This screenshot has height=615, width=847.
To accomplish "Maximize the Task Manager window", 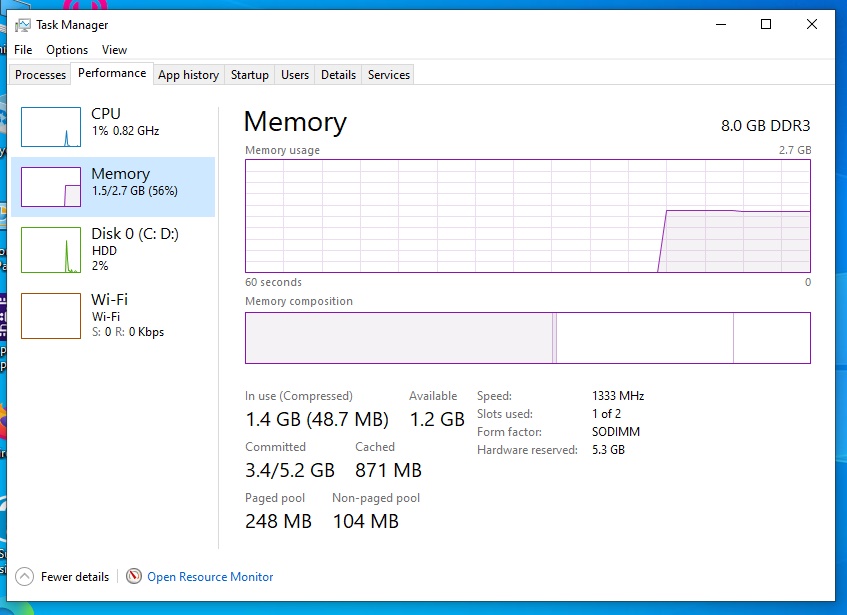I will (766, 24).
